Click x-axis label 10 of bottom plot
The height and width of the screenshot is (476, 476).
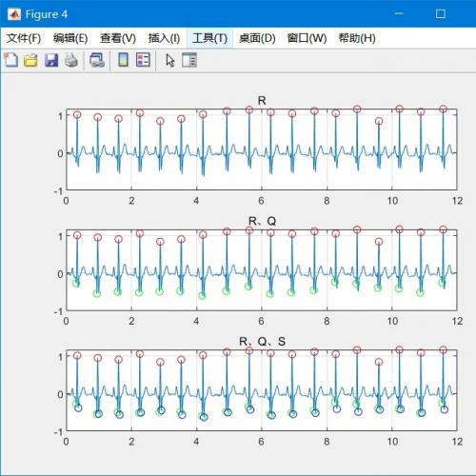pyautogui.click(x=392, y=442)
